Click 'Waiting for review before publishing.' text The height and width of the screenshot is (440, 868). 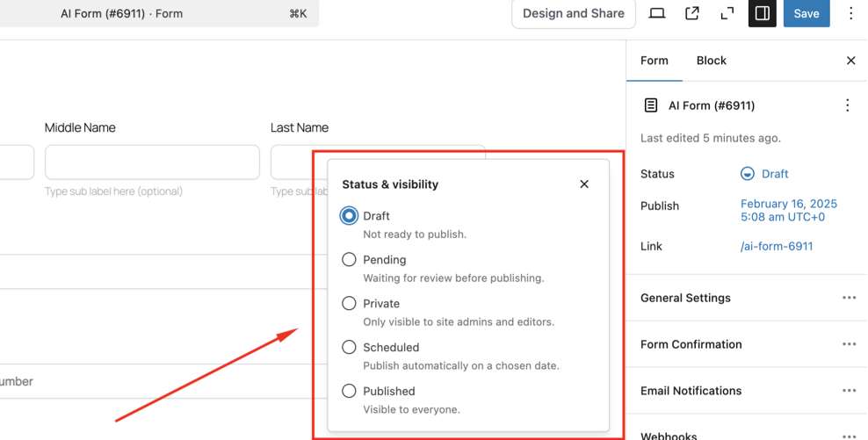click(453, 278)
